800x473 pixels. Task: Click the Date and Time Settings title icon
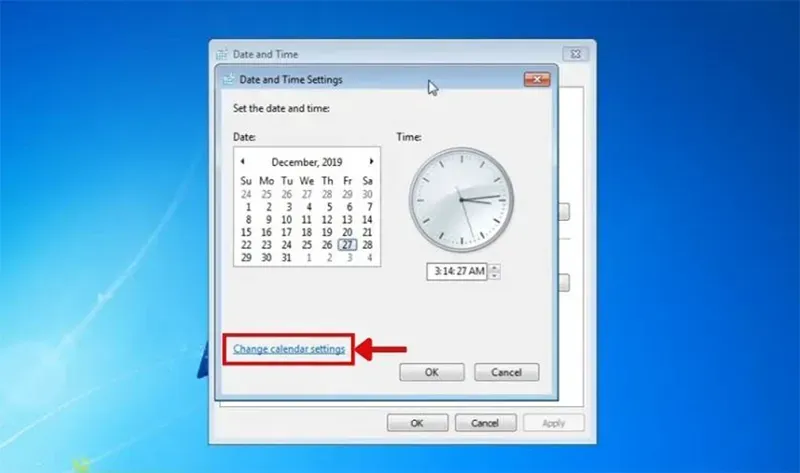229,79
